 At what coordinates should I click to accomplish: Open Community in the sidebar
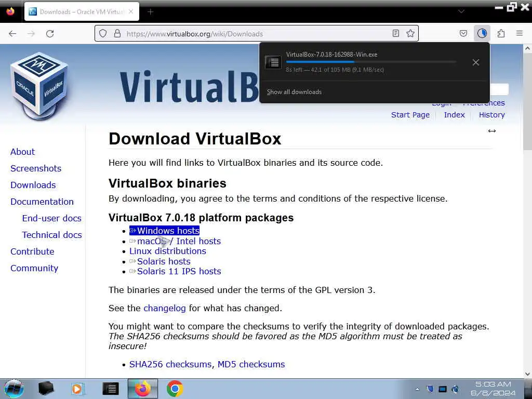pos(34,268)
